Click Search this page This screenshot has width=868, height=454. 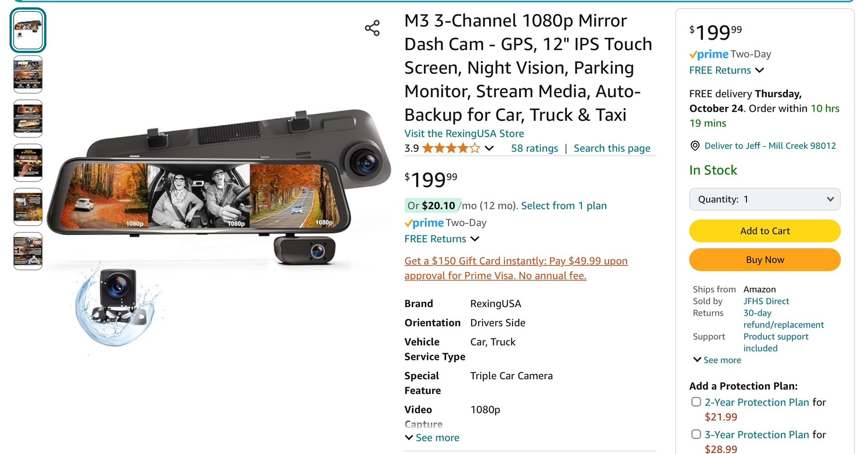612,148
